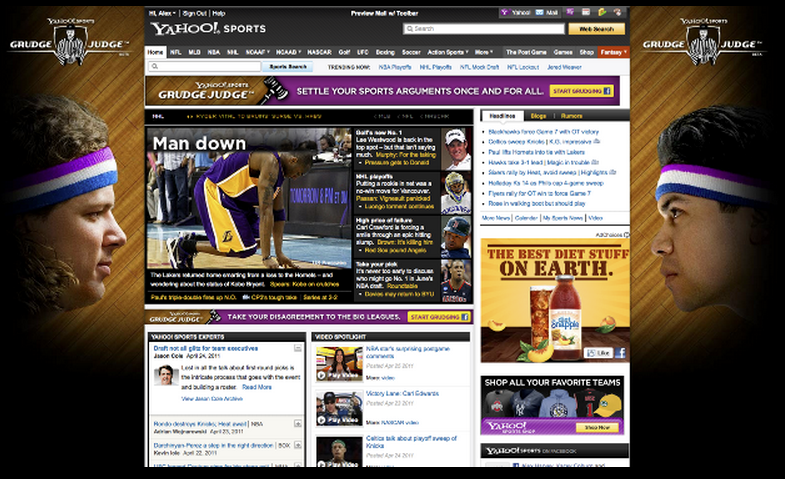Click Start Grudging on the top banner
Screen dimensions: 785x479
pyautogui.click(x=581, y=91)
